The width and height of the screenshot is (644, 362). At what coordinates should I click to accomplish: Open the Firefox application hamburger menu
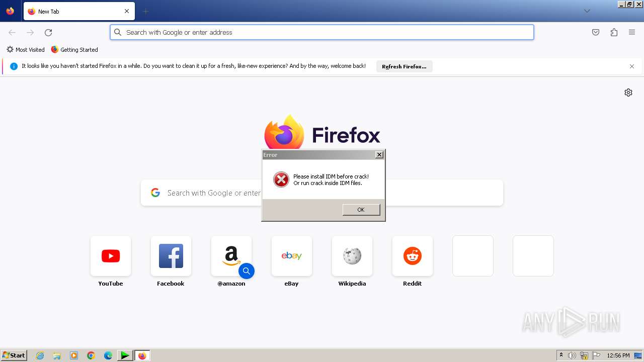[632, 32]
